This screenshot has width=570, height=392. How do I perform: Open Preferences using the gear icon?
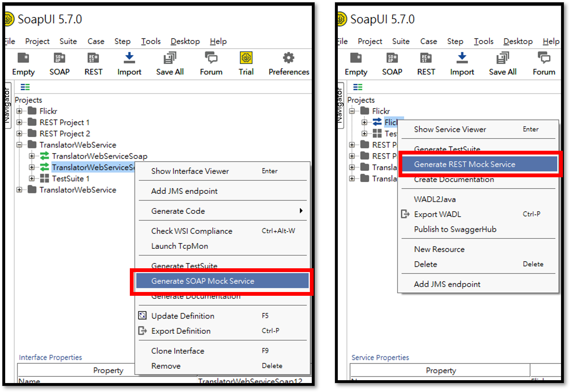coord(289,58)
